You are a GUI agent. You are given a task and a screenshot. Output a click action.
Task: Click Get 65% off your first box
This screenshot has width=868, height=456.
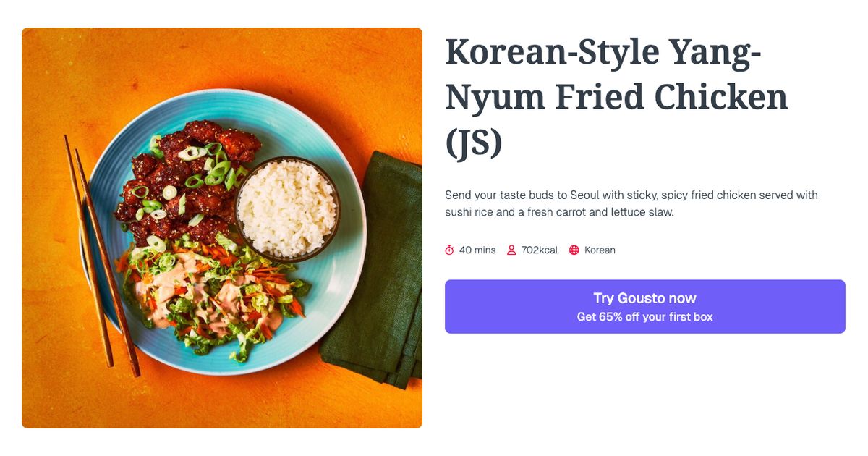click(644, 316)
